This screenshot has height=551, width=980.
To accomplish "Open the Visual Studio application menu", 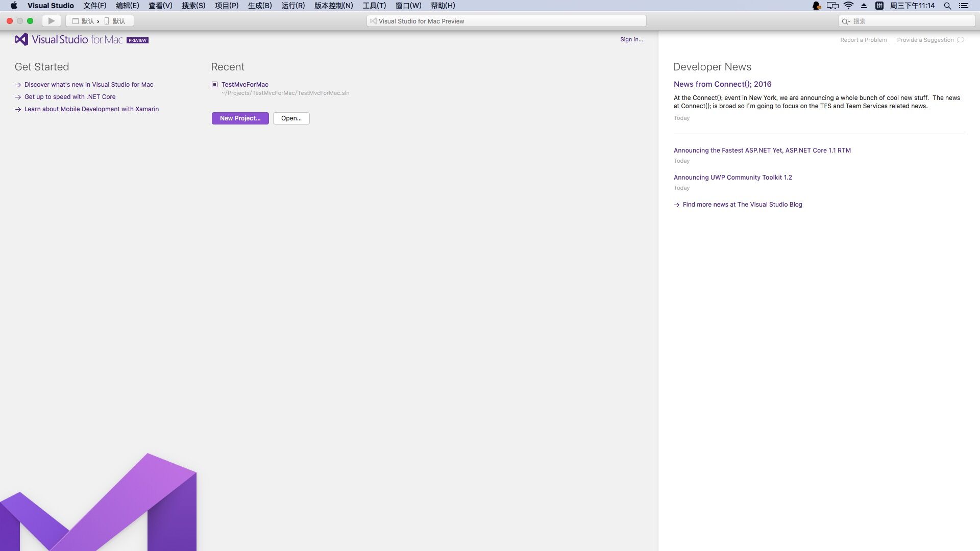I will coord(51,6).
